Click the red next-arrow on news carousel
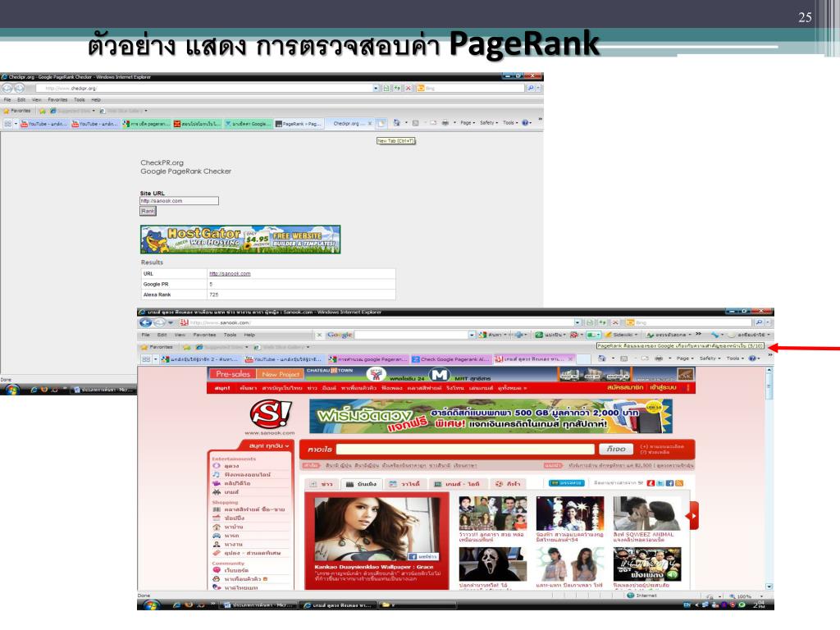 693,516
